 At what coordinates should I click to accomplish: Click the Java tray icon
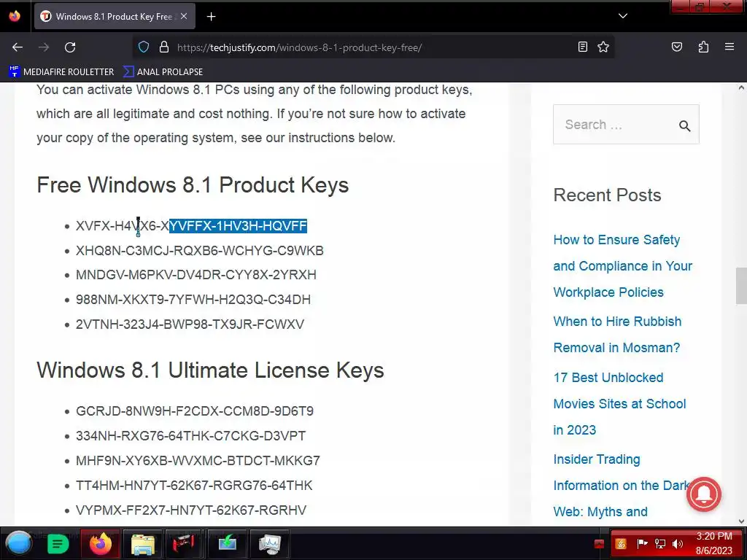[620, 544]
